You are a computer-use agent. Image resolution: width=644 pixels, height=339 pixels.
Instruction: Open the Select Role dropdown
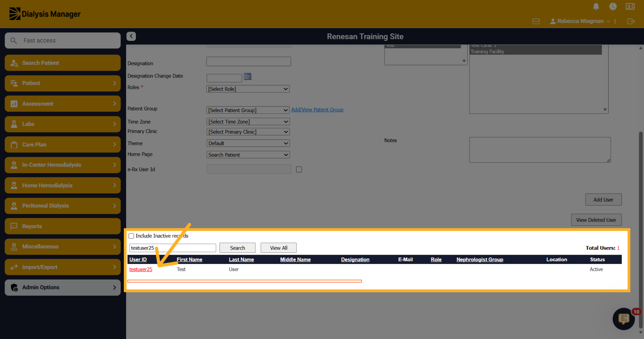click(x=248, y=89)
